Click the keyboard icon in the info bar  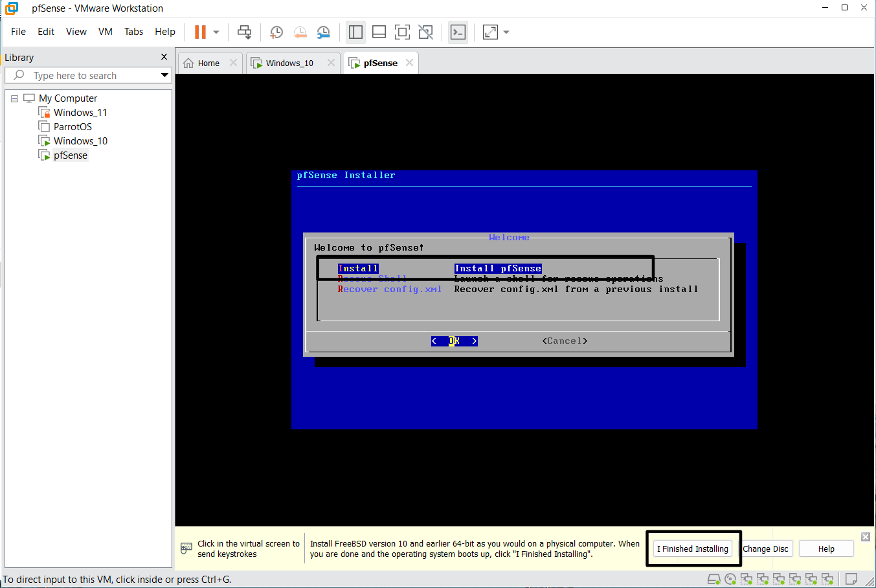pyautogui.click(x=186, y=548)
